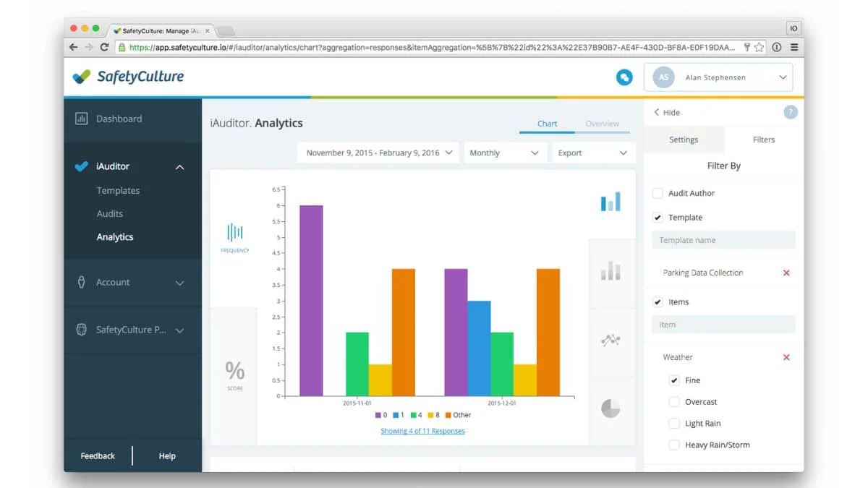Screen dimensions: 868x488
Task: Click the SafetyCulture Platform globe icon
Action: (x=81, y=330)
